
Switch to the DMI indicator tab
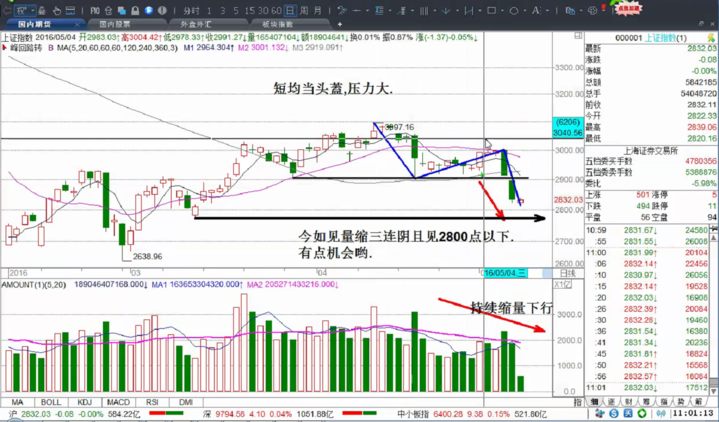coord(186,402)
